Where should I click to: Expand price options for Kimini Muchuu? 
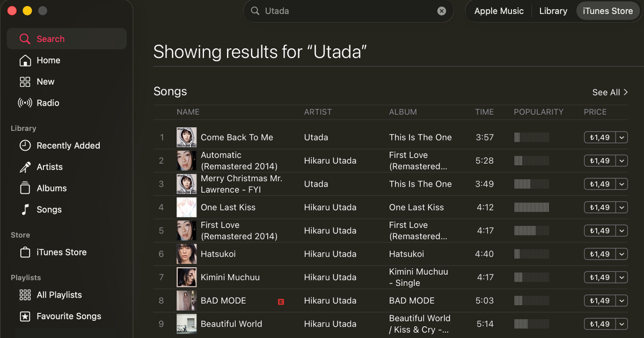621,277
